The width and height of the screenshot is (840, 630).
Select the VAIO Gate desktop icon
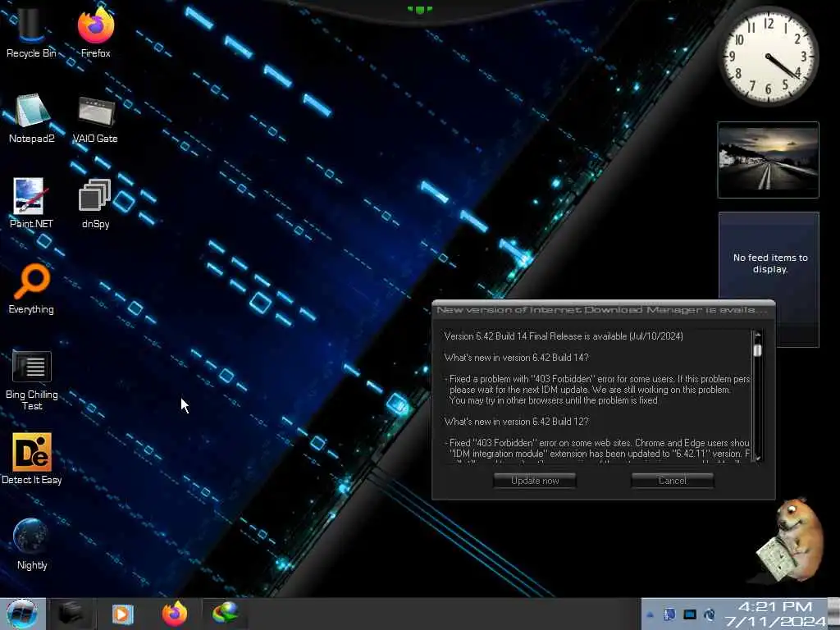(x=95, y=118)
